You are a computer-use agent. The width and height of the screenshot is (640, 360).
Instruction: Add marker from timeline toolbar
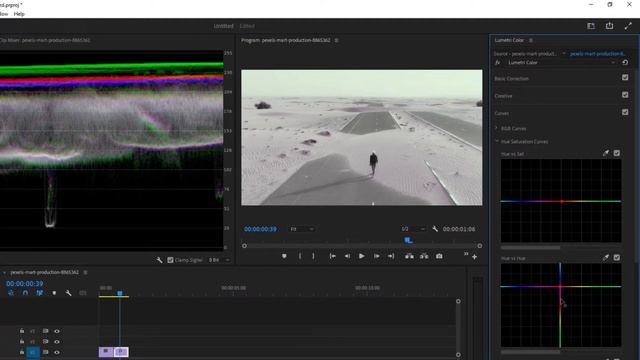pos(54,293)
